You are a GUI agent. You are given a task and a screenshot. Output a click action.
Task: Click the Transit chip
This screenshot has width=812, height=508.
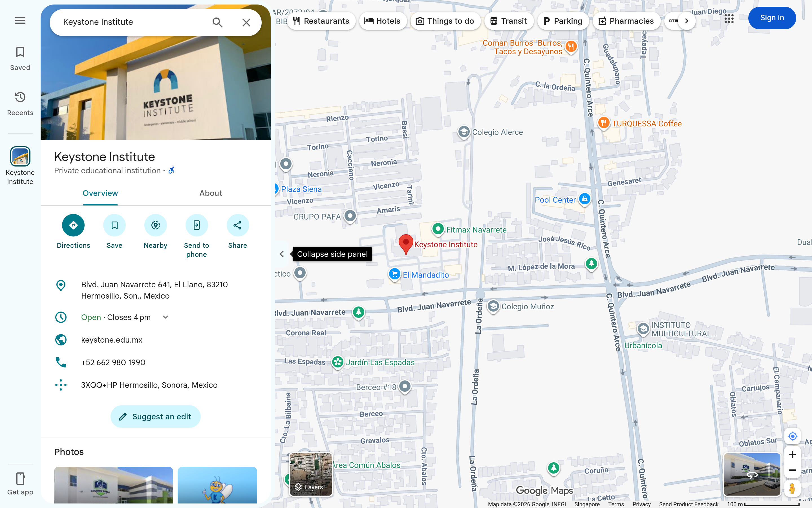point(509,21)
